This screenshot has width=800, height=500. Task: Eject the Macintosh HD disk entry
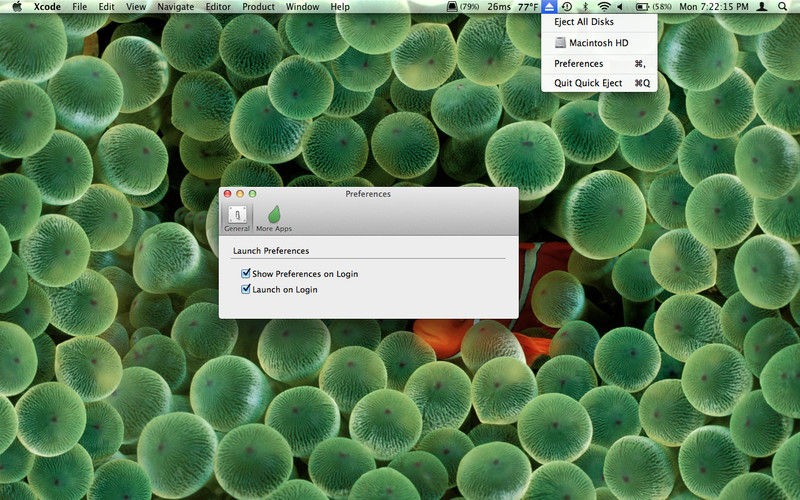pyautogui.click(x=599, y=43)
